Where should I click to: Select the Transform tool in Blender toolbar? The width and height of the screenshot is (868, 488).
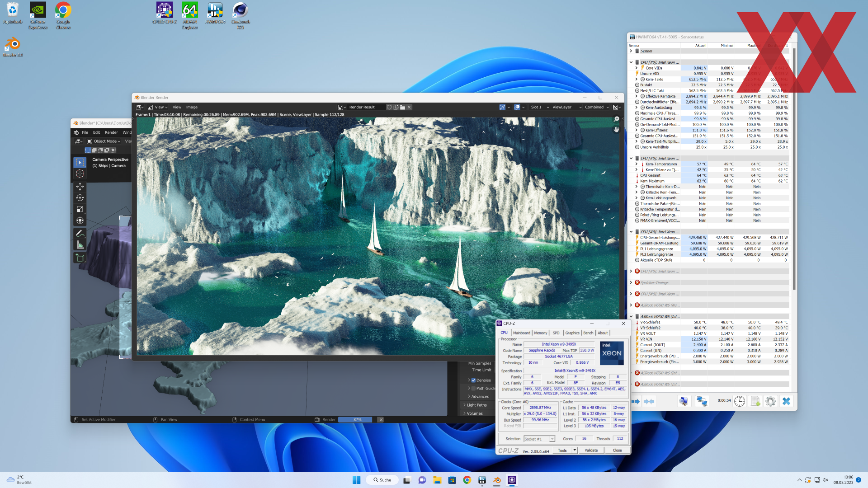click(80, 221)
